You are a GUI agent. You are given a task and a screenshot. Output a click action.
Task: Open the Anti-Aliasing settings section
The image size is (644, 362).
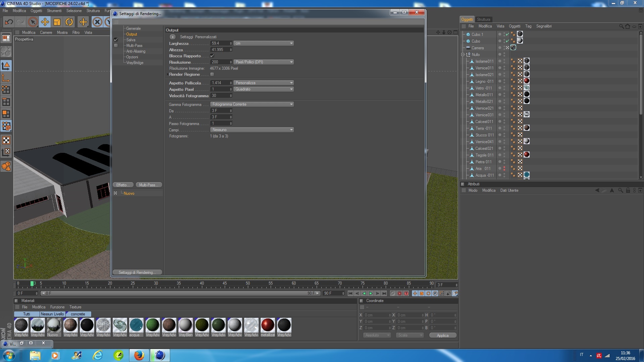coord(136,51)
